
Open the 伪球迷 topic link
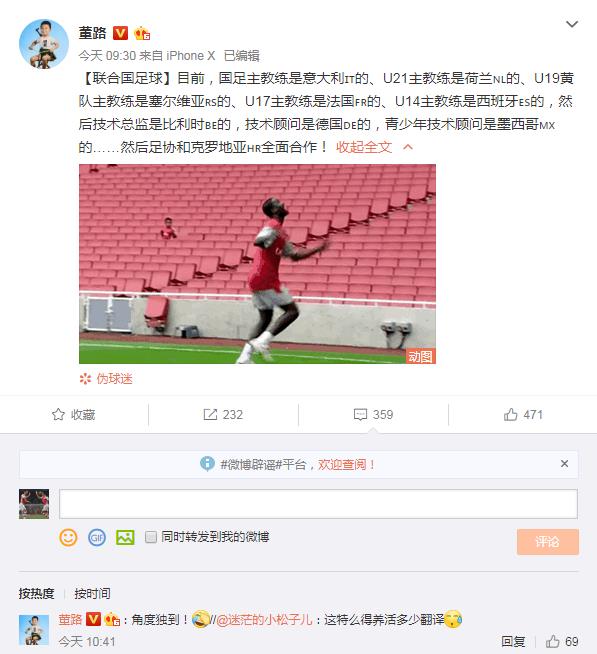click(x=114, y=378)
